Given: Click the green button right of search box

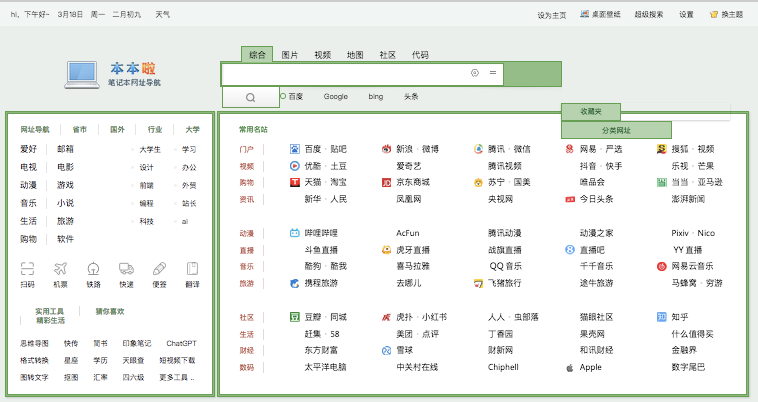Looking at the screenshot, I should coord(532,74).
